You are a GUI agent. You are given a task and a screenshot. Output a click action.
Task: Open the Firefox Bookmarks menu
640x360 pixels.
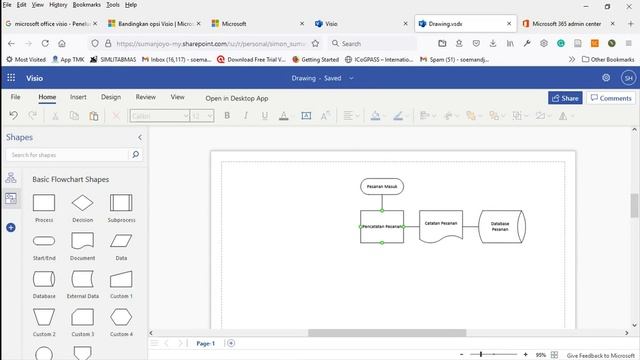87,5
